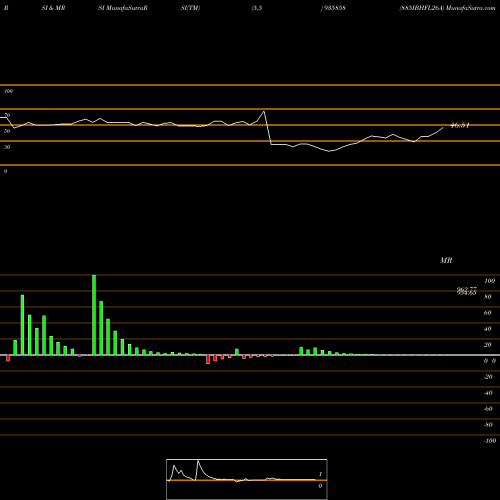Viewport: 500px width, 500px height.
Task: Click the 100 label on RSI axis
Action: tap(9, 91)
